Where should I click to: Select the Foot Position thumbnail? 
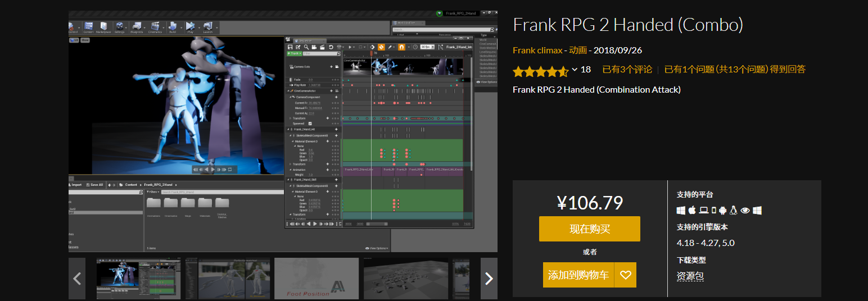point(317,279)
